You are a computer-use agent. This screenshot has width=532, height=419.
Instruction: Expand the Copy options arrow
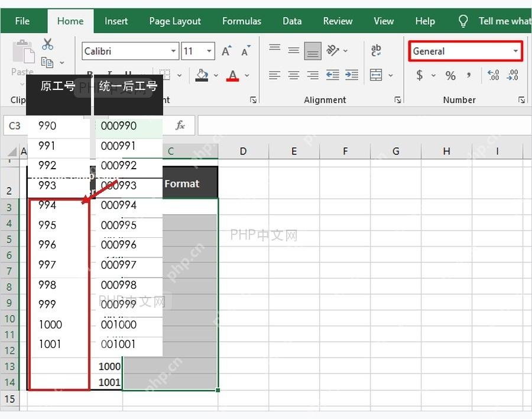pyautogui.click(x=61, y=63)
